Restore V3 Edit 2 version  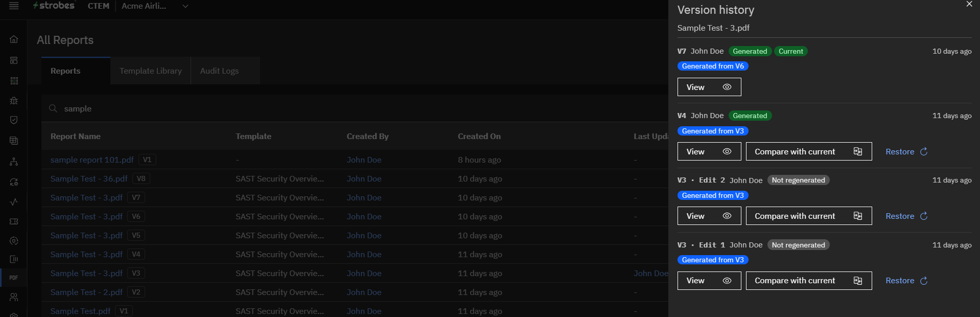[x=906, y=216]
